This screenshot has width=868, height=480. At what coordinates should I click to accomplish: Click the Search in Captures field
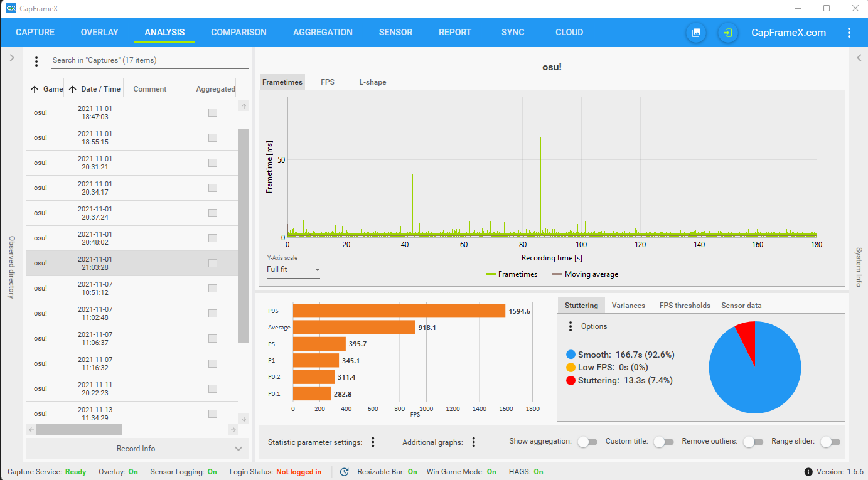(150, 61)
